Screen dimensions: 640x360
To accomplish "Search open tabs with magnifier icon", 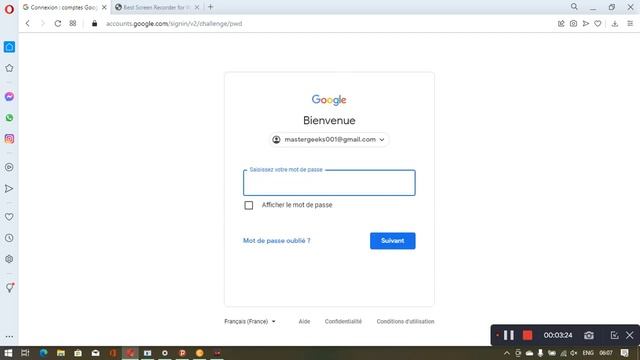I will coord(574,7).
